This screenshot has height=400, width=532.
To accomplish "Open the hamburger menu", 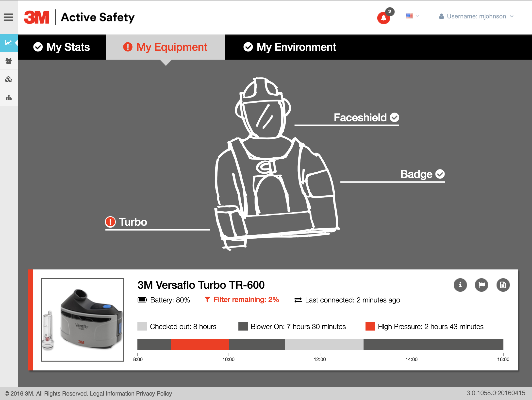I will tap(8, 17).
